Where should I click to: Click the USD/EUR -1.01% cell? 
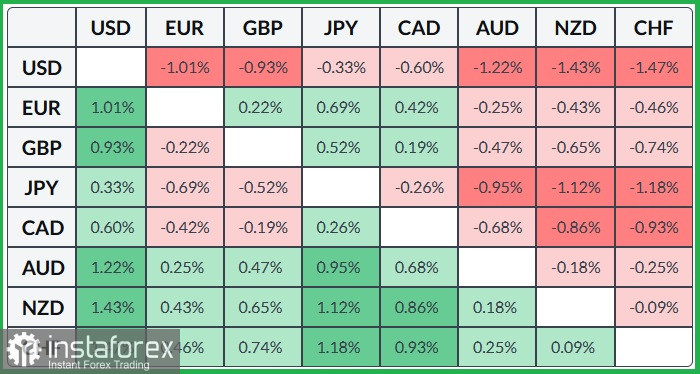point(185,67)
